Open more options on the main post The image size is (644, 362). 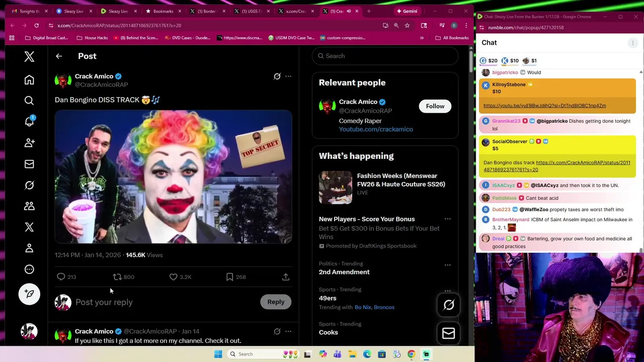coord(288,76)
